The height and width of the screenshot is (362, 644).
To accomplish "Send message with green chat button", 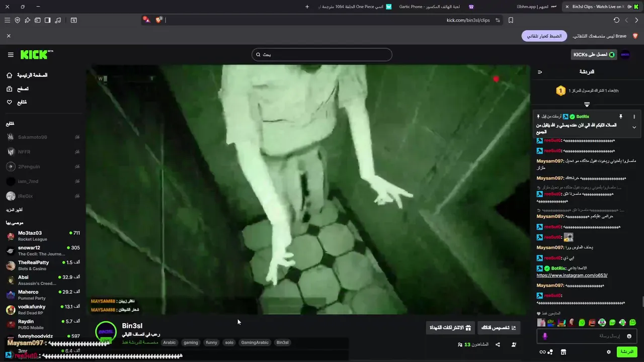I will coord(627,352).
